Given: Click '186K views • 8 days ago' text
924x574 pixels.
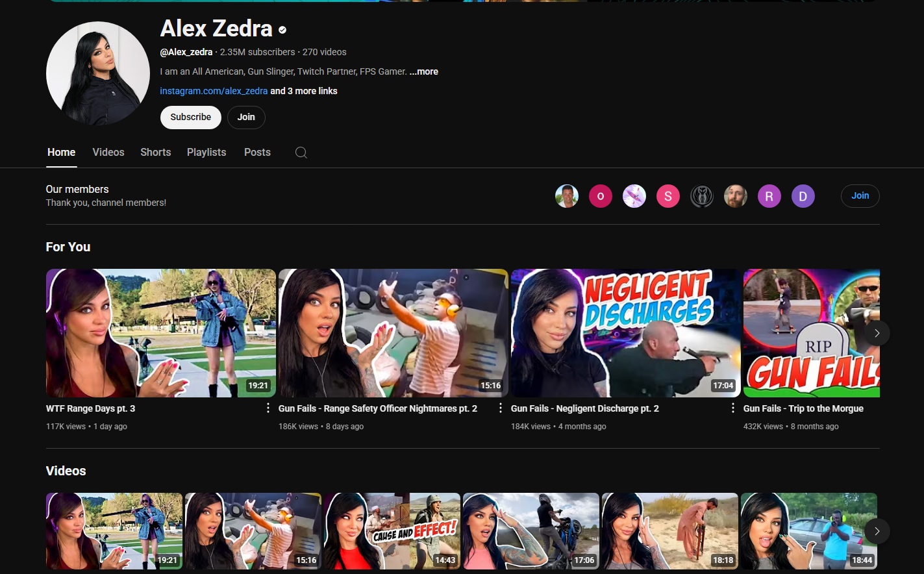Looking at the screenshot, I should [321, 427].
